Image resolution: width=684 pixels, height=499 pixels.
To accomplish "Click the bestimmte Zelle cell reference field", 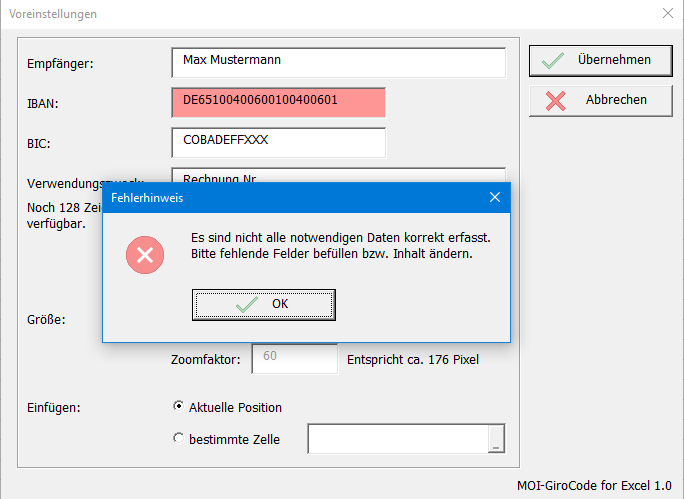I will 398,439.
